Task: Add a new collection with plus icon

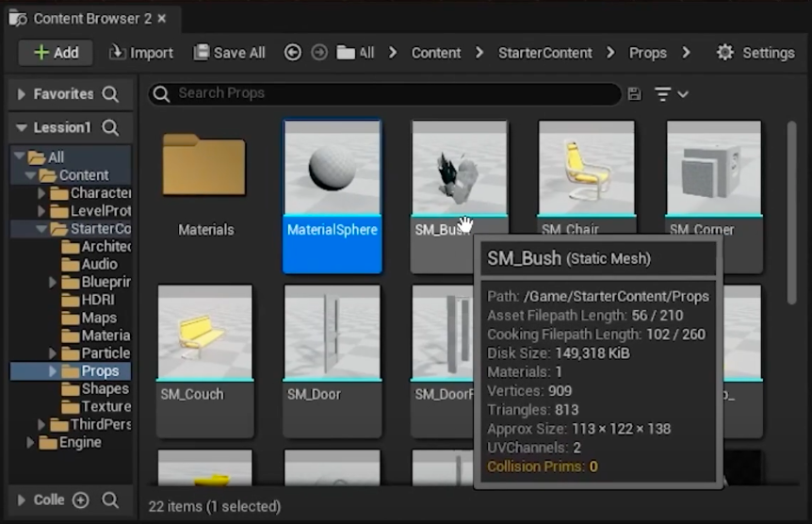Action: click(81, 500)
